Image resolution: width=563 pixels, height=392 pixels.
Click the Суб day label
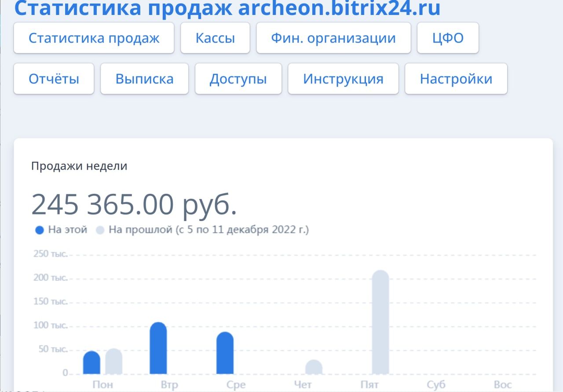pyautogui.click(x=436, y=385)
